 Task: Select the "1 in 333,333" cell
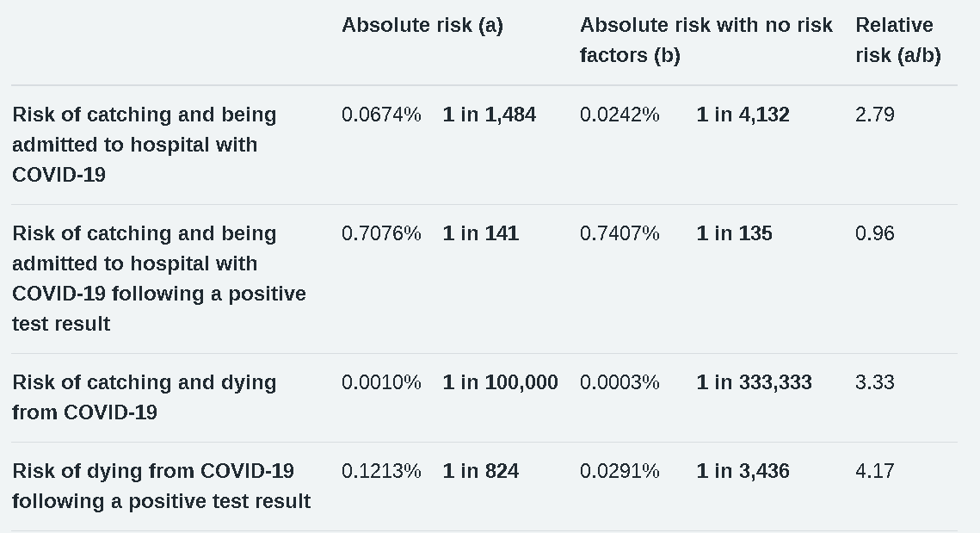click(754, 382)
